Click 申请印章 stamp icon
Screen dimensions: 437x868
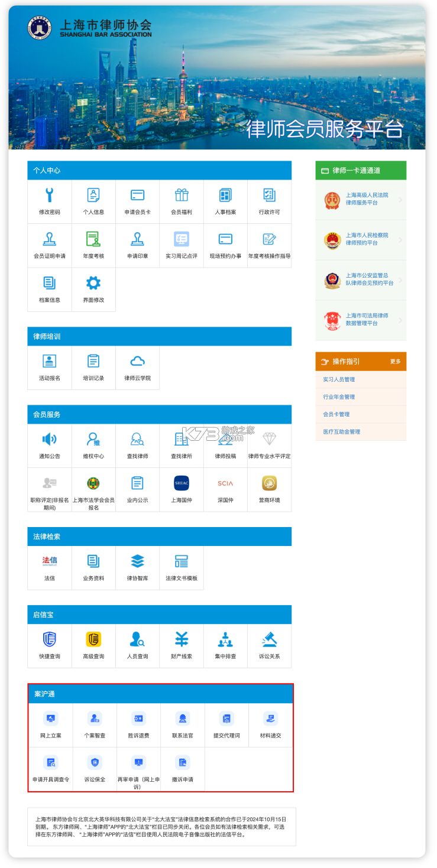[x=137, y=239]
